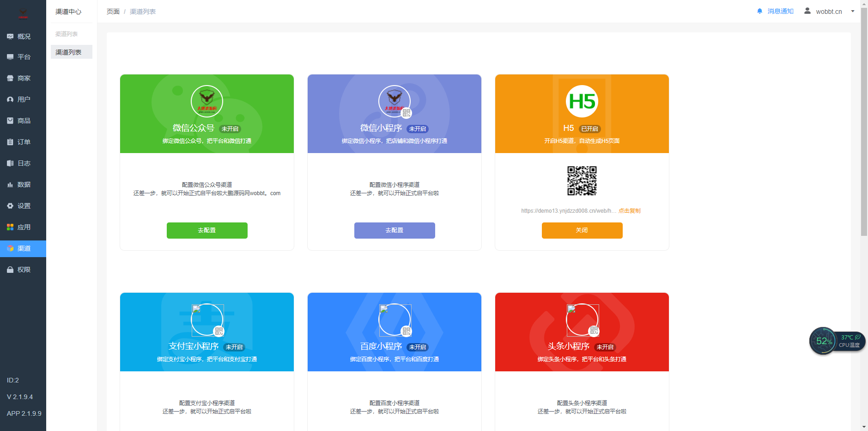Viewport: 868px width, 431px height.
Task: Open the 日志 logs sidebar icon
Action: tap(10, 163)
